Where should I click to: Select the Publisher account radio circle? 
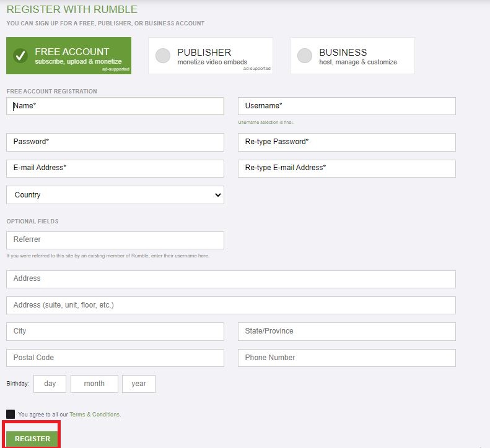coord(163,56)
